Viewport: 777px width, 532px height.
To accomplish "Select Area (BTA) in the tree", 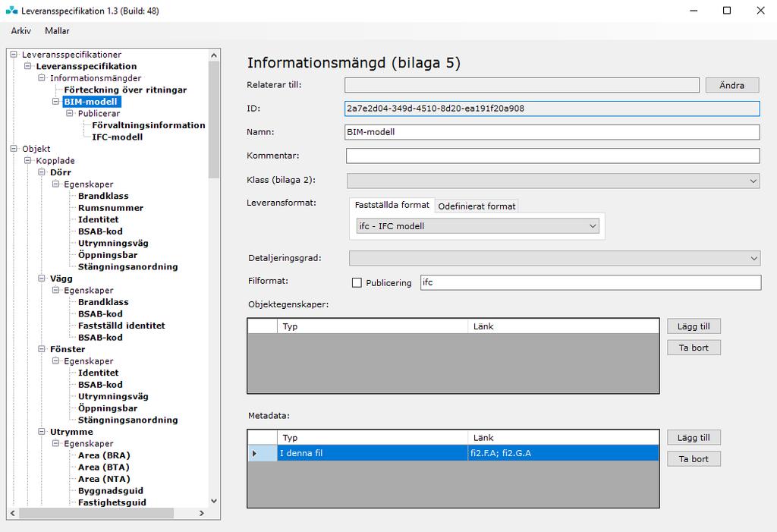I will pos(103,467).
